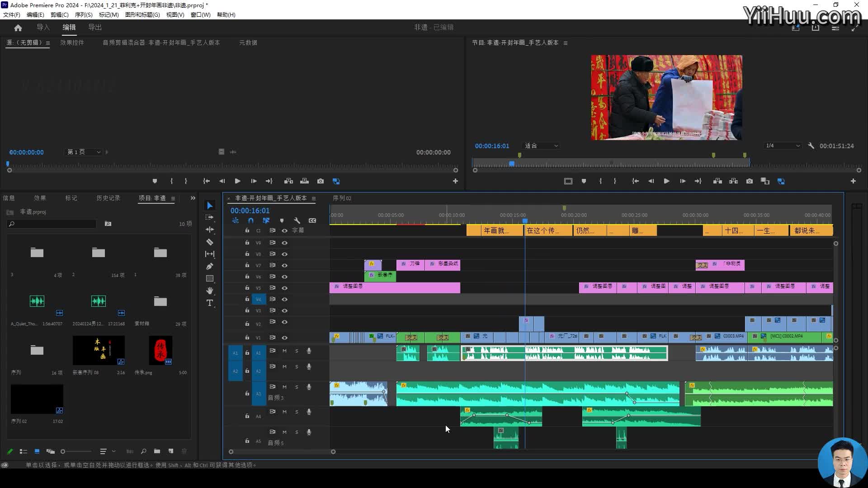Create new bin in project panel
Screen dimensions: 868x488
[157, 451]
